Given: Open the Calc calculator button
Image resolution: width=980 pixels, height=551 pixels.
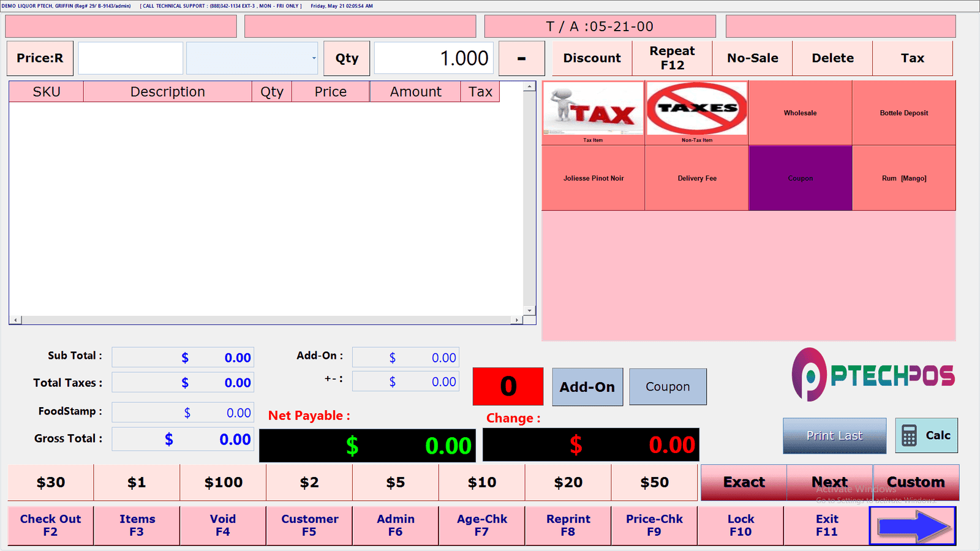Looking at the screenshot, I should pos(926,435).
